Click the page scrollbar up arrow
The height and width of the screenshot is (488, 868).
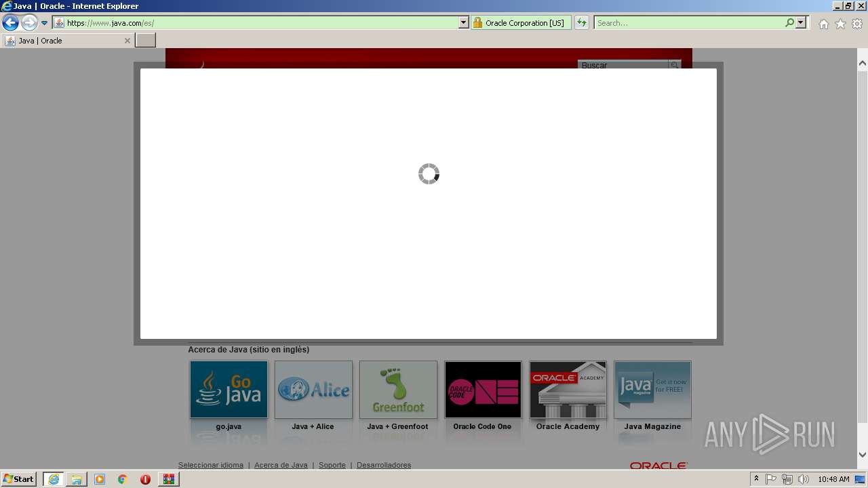[863, 63]
